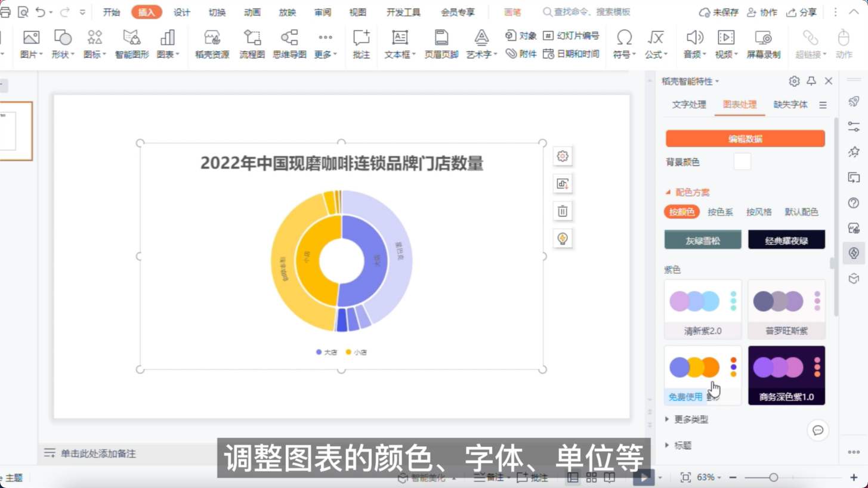Insert 音频 audio
Viewport: 868px width, 488px height.
point(694,44)
